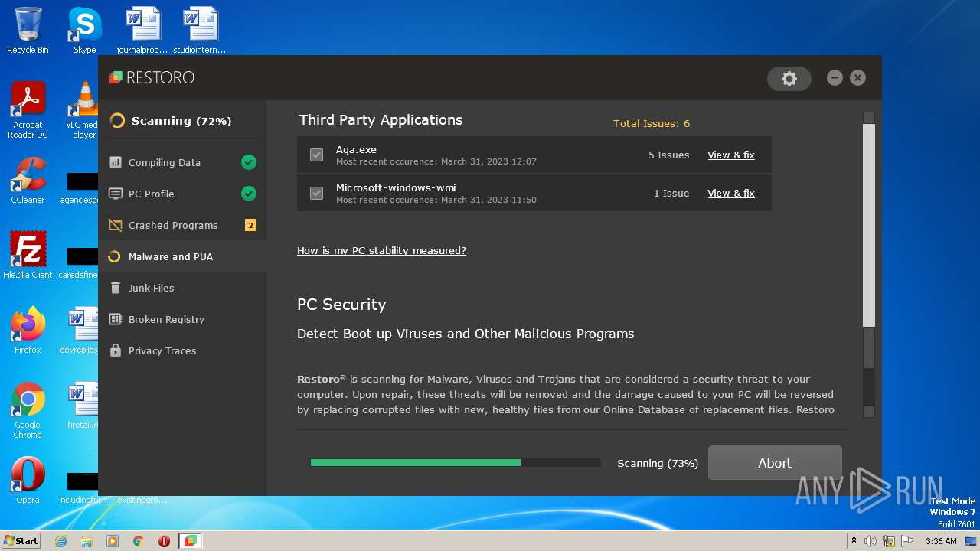Click Restoro taskbar button
980x551 pixels.
click(x=190, y=541)
